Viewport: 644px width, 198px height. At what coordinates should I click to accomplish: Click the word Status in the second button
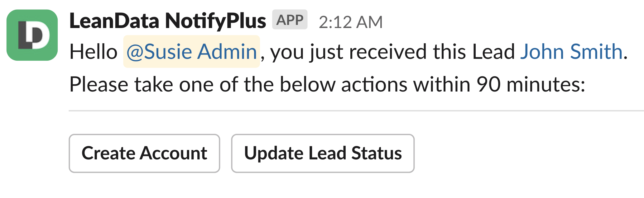click(x=377, y=153)
